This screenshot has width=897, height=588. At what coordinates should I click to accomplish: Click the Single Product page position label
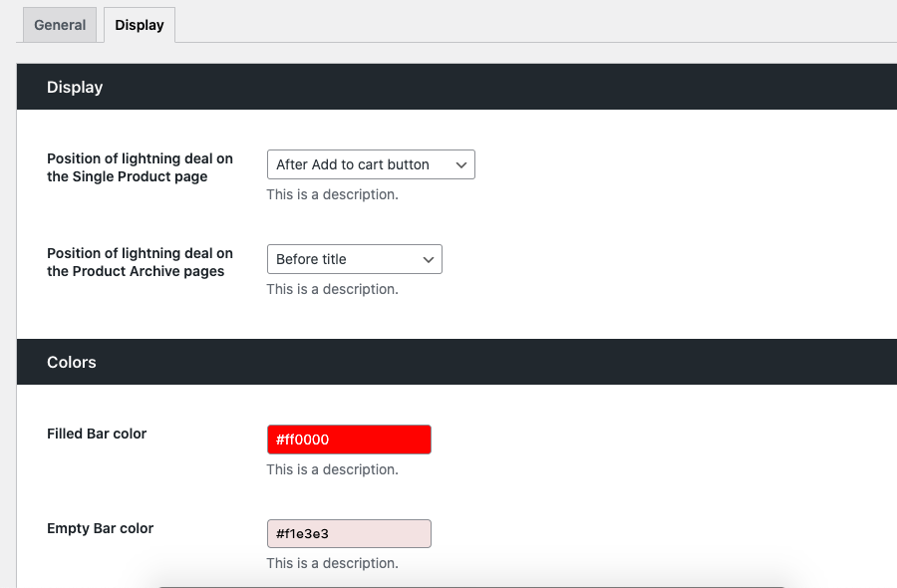[140, 167]
